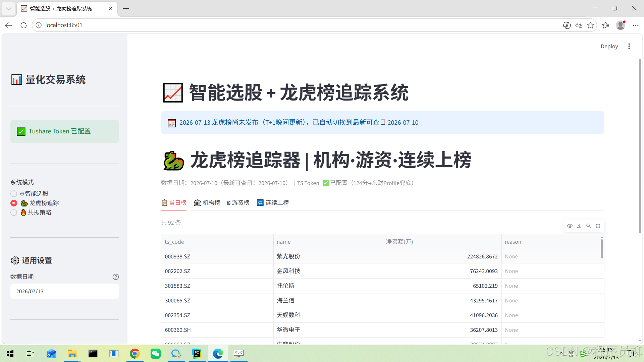Switch to the 机构榜 tab
Screen dimensions: 644x362
click(x=207, y=203)
